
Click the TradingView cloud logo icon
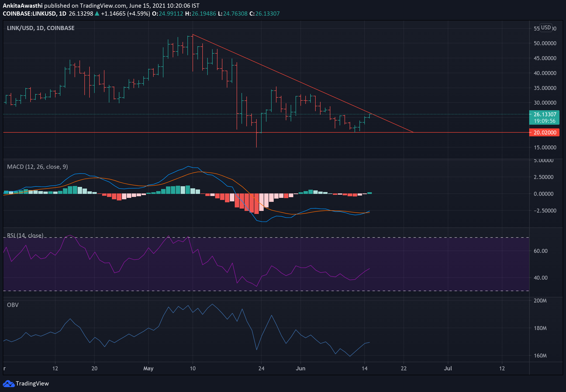click(9, 383)
